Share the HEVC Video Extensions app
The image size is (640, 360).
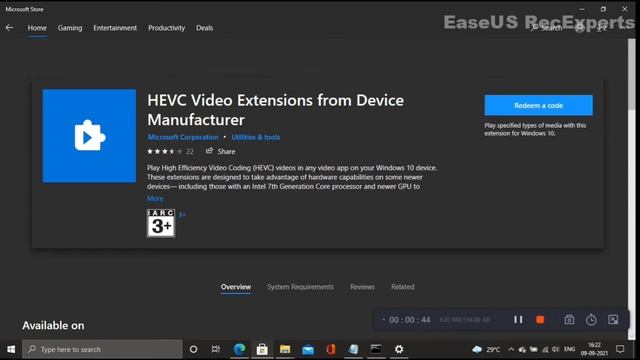[x=220, y=151]
